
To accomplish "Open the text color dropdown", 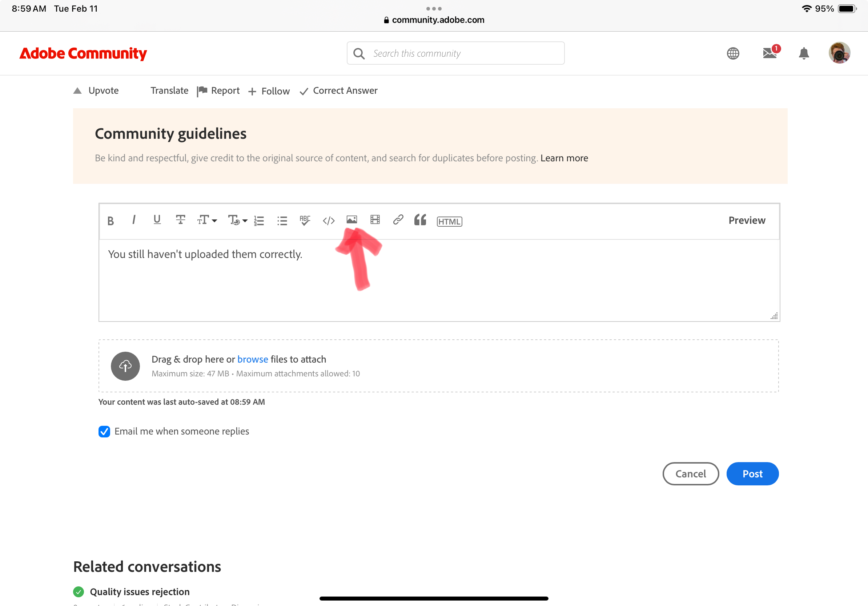I will (236, 220).
